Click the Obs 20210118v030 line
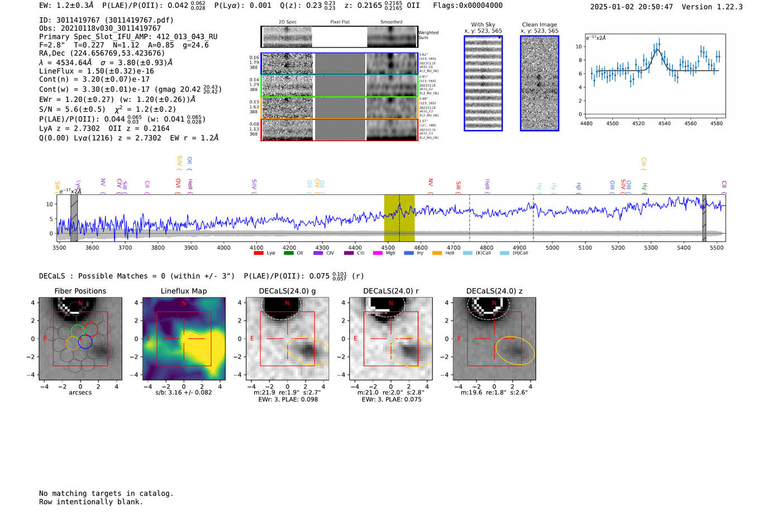This screenshot has height=532, width=782. [100, 28]
